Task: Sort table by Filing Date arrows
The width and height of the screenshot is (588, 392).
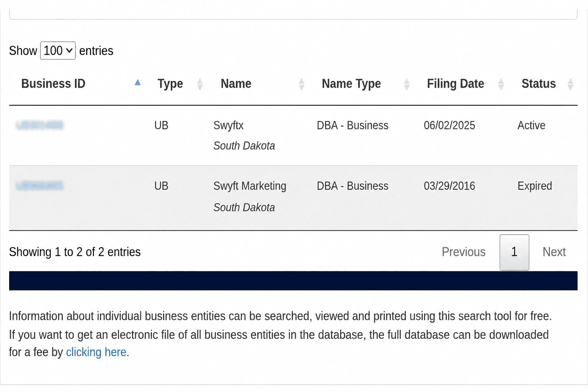Action: coord(501,84)
